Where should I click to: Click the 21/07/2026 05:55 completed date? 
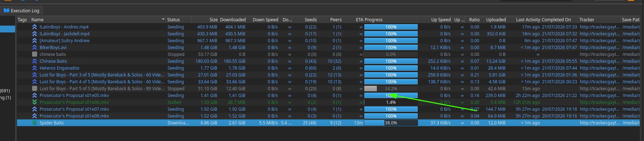coord(559,61)
